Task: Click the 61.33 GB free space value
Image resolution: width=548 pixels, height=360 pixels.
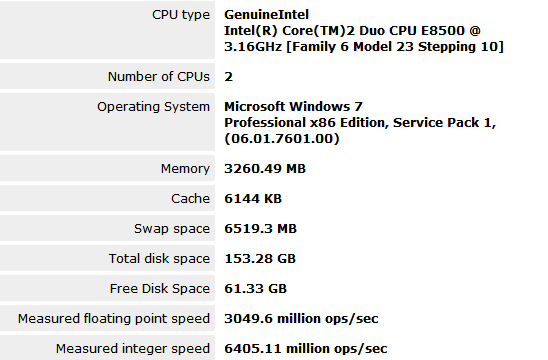Action: click(255, 289)
